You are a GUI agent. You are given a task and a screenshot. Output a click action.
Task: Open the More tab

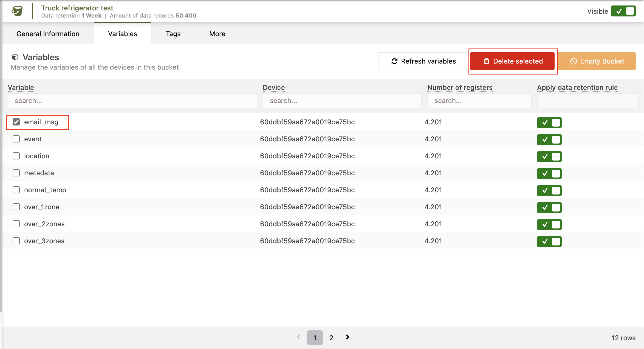tap(217, 34)
